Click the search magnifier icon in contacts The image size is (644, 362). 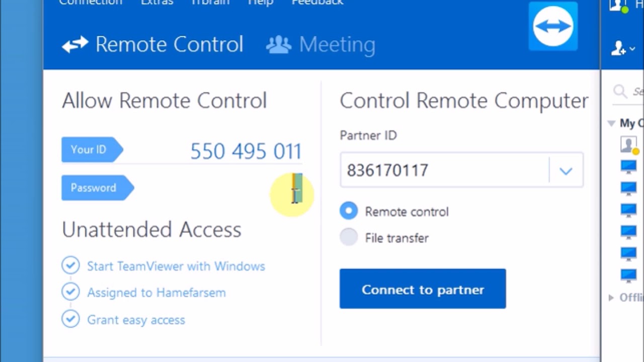620,91
